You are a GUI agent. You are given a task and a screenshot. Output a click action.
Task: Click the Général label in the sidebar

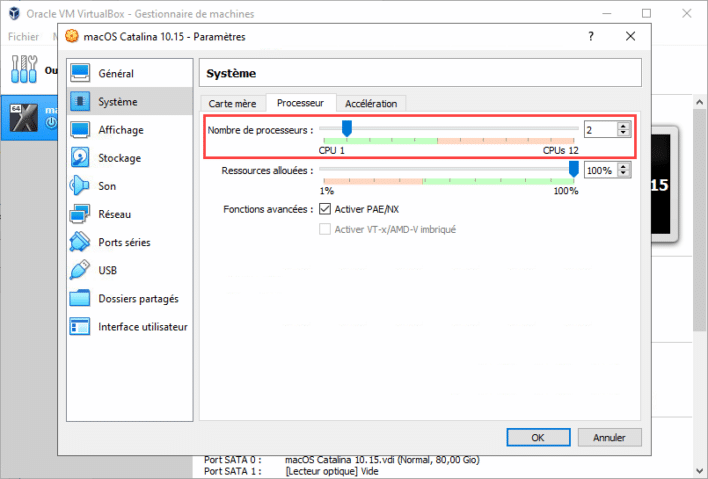(116, 74)
